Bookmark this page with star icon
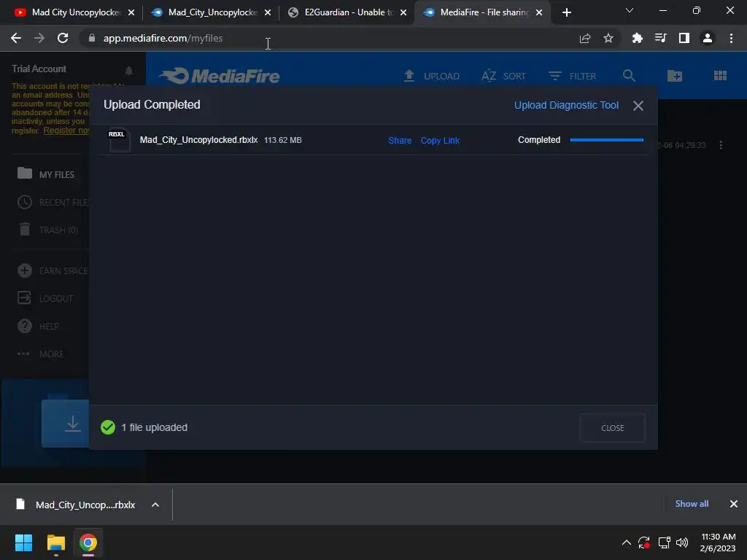The image size is (747, 560). point(608,38)
